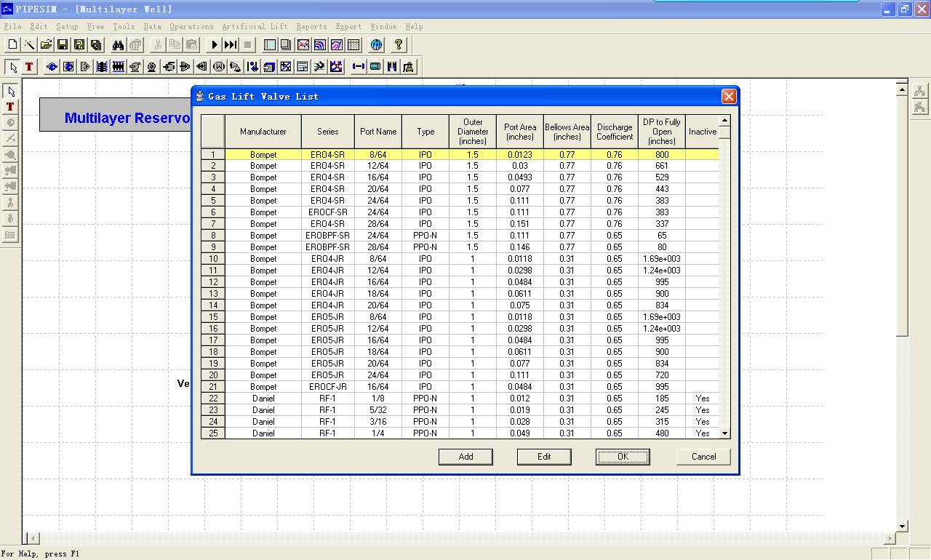Click the Cancel button

pyautogui.click(x=703, y=457)
